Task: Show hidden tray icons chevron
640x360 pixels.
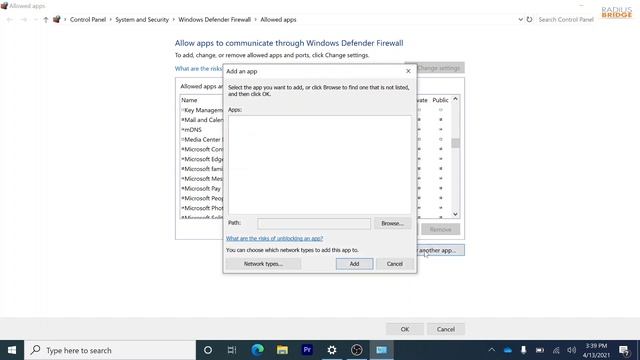Action: pos(492,350)
